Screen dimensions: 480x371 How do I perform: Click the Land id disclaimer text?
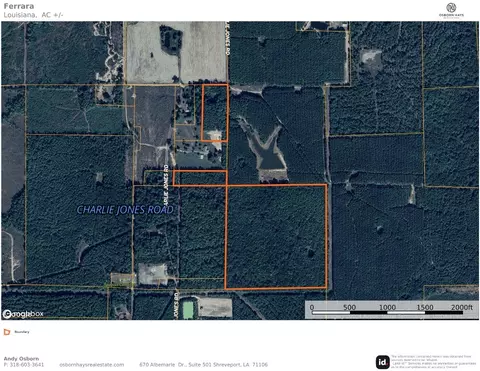(434, 362)
